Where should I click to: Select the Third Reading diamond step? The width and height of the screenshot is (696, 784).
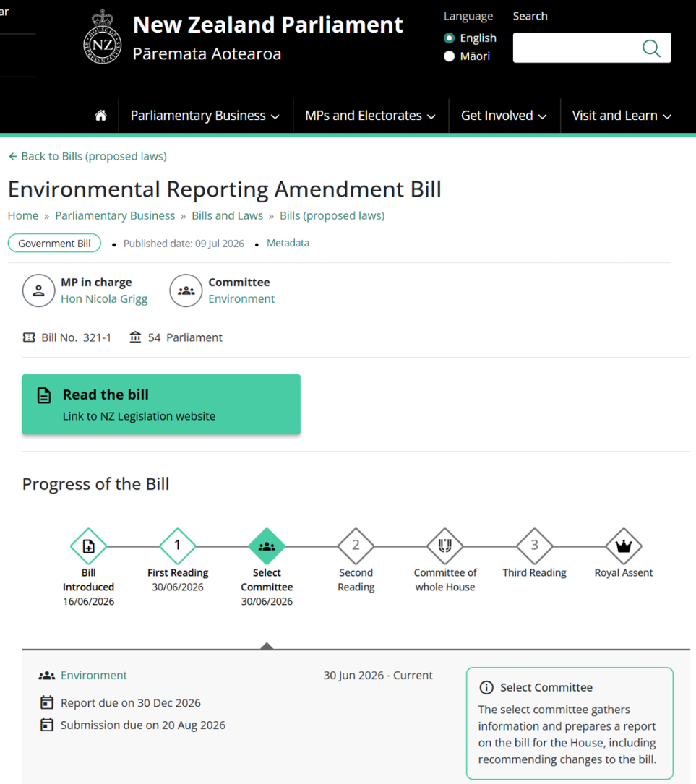coord(535,546)
